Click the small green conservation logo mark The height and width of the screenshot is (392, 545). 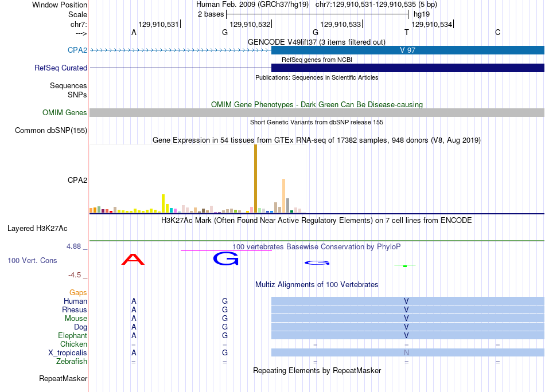pos(405,266)
